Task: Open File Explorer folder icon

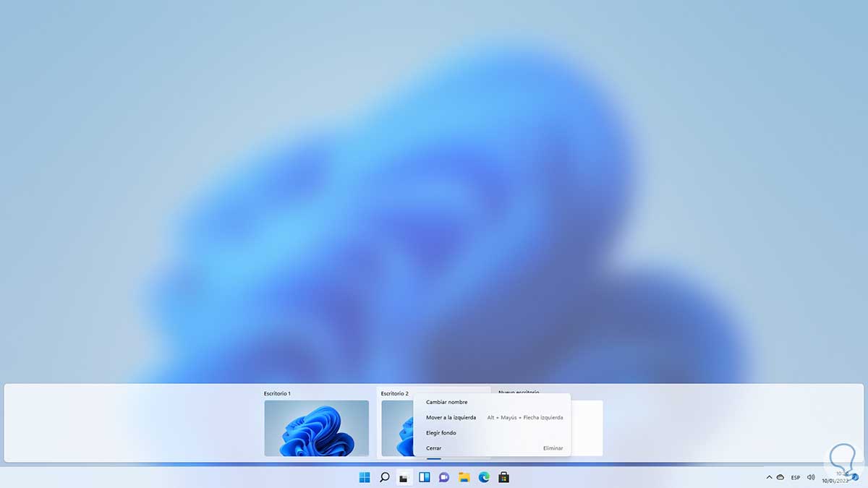Action: pyautogui.click(x=464, y=477)
